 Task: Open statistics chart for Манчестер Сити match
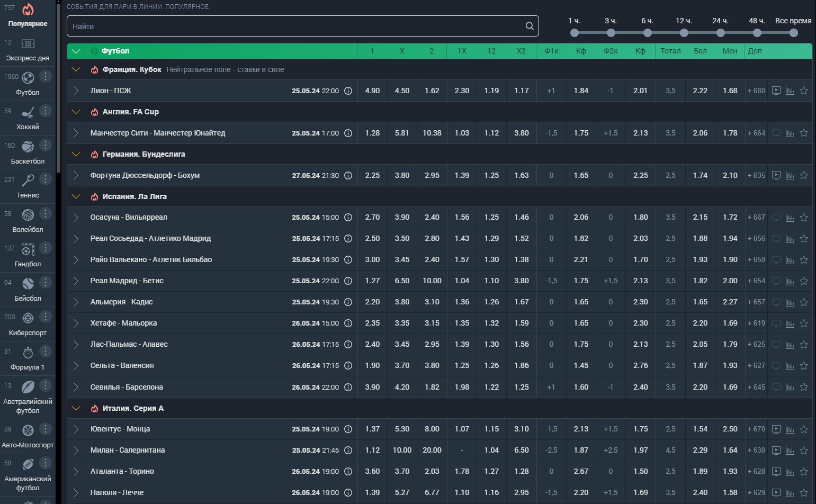(790, 133)
